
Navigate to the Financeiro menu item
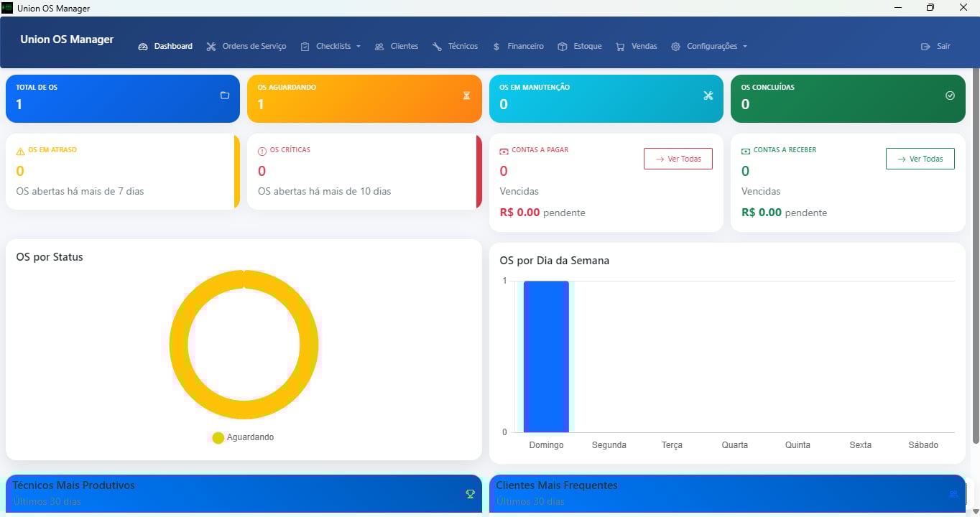[x=518, y=47]
